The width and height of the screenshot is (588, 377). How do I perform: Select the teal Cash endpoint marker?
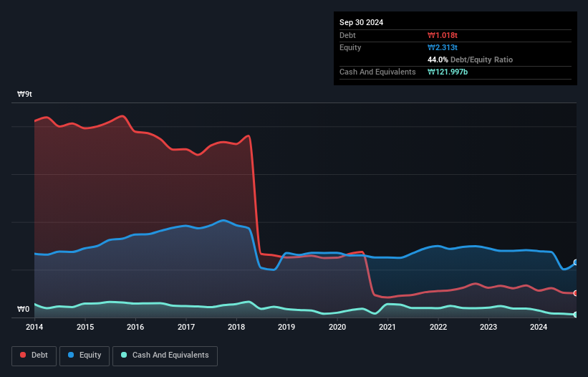(576, 315)
